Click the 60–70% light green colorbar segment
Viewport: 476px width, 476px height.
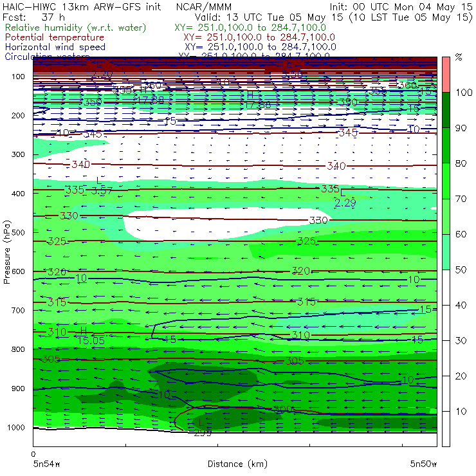point(446,216)
